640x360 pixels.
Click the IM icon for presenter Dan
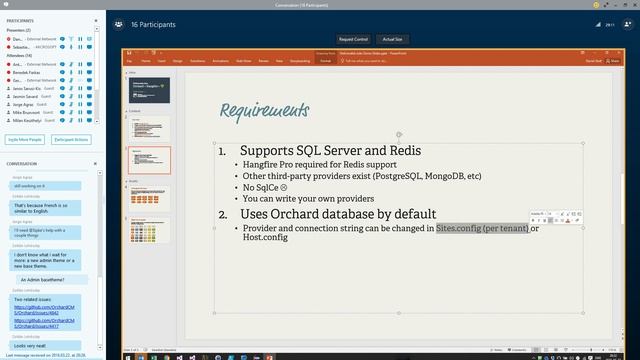click(x=62, y=39)
